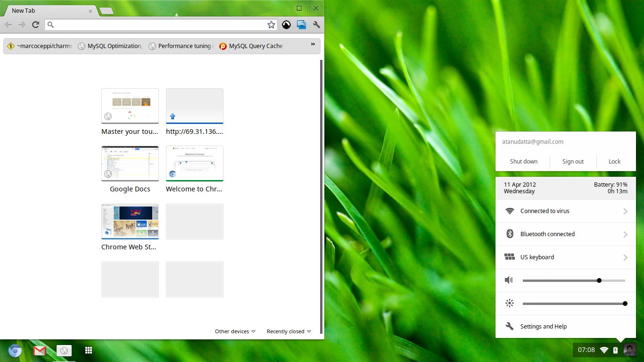Click the battery icon in the system tray
The width and height of the screenshot is (644, 362).
pyautogui.click(x=615, y=350)
